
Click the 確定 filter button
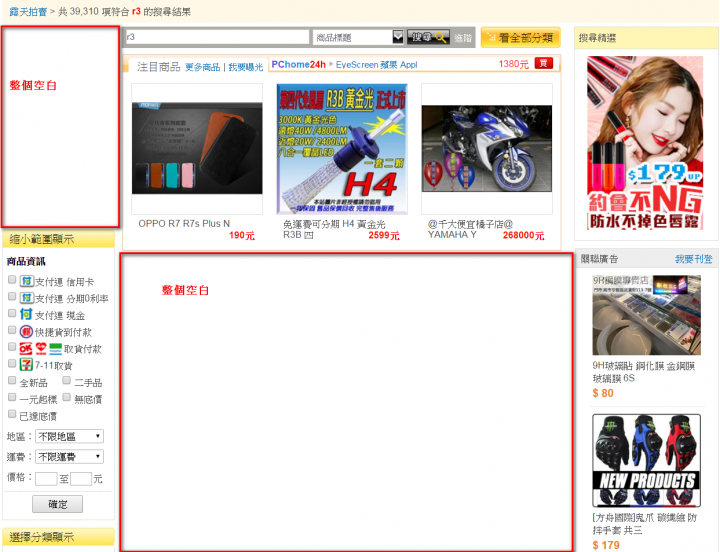57,504
